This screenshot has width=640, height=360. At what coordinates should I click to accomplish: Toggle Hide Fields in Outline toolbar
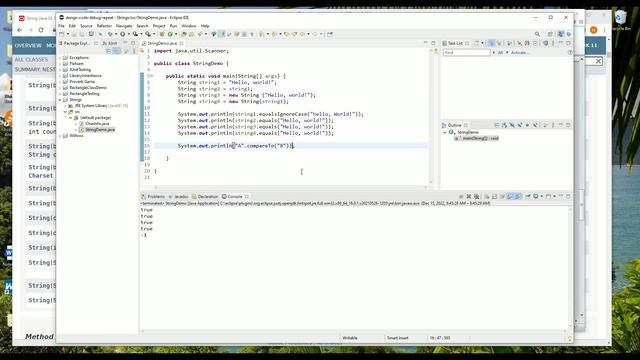point(512,125)
